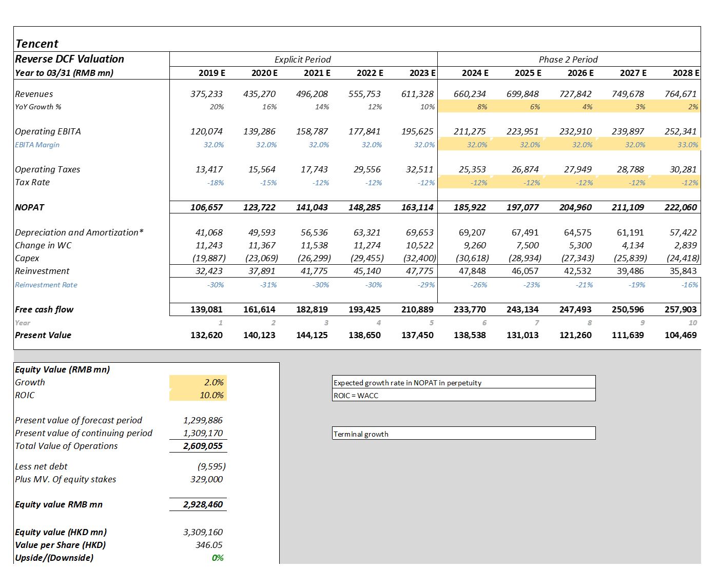This screenshot has height=588, width=719.
Task: Select Present Value cell 104,469
Action: [681, 335]
